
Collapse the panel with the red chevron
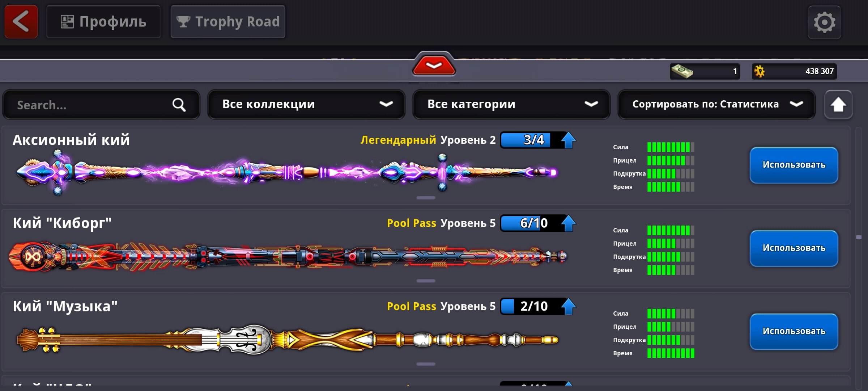[x=434, y=65]
